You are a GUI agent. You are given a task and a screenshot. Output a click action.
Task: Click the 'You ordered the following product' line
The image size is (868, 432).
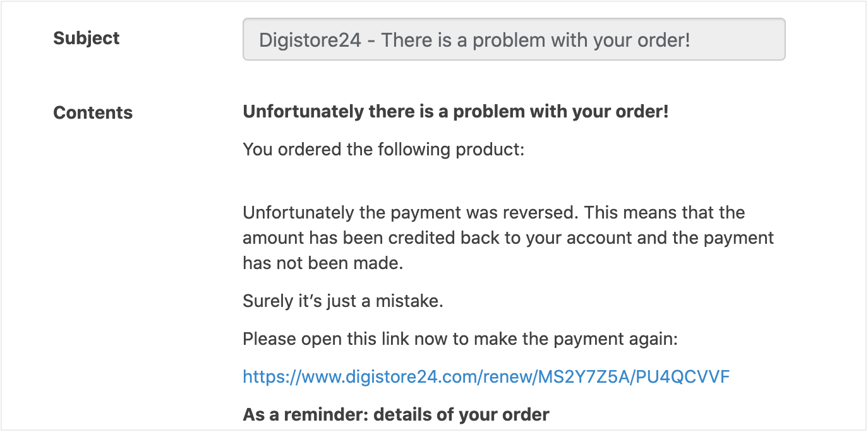point(383,150)
